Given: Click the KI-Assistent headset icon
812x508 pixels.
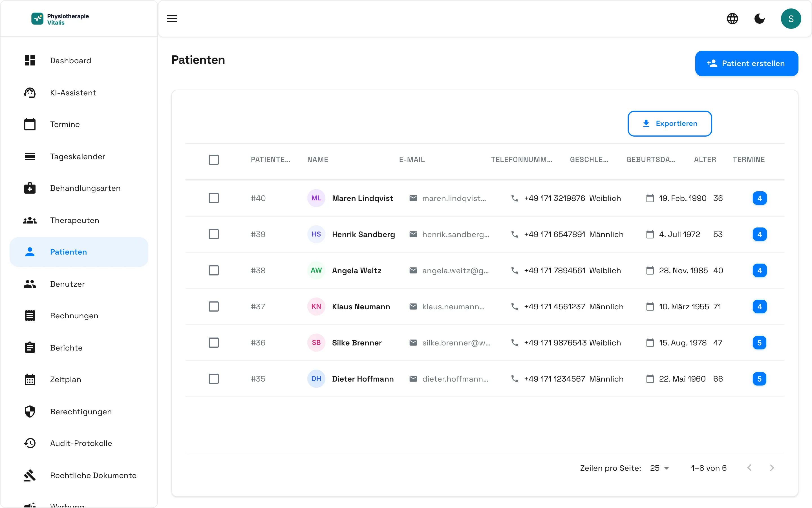Looking at the screenshot, I should point(30,92).
